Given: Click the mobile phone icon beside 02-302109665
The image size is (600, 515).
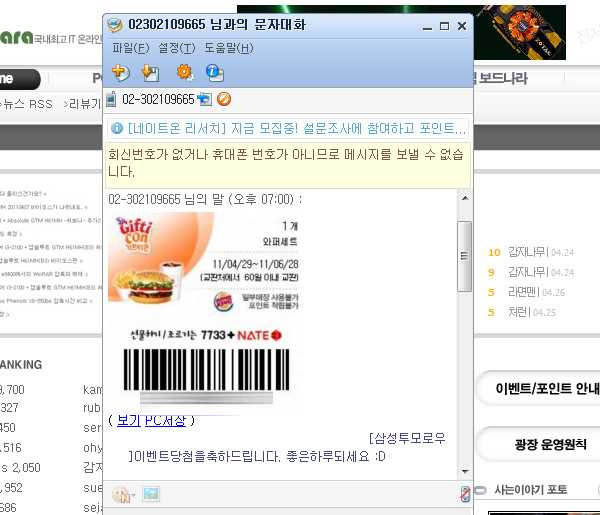Looking at the screenshot, I should click(x=111, y=99).
